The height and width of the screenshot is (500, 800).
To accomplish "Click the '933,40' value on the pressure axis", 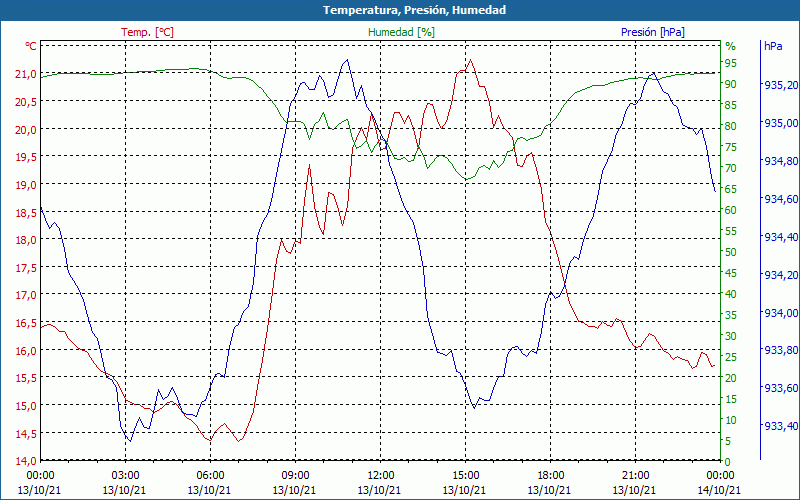I will coord(781,426).
